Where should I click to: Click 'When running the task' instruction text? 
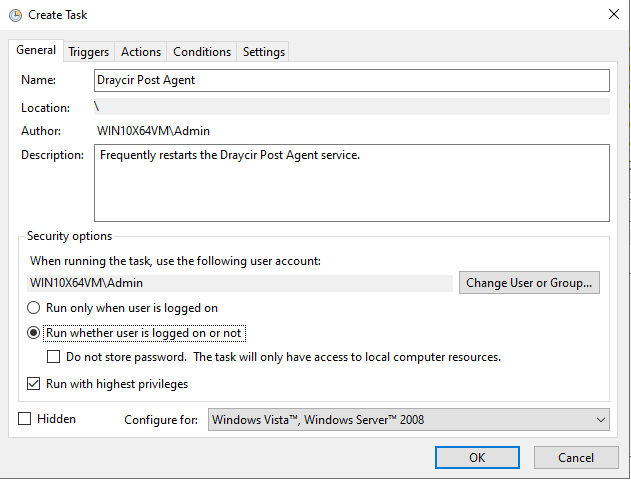(x=175, y=261)
